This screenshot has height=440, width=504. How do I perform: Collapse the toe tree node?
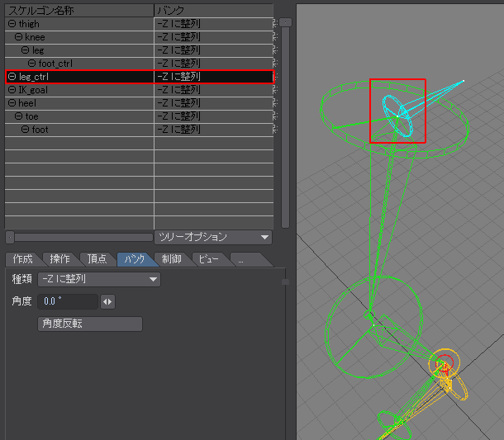(18, 116)
